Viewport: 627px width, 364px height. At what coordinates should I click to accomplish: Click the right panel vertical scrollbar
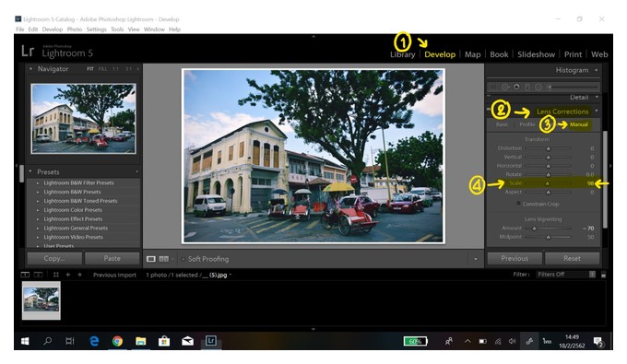[605, 180]
